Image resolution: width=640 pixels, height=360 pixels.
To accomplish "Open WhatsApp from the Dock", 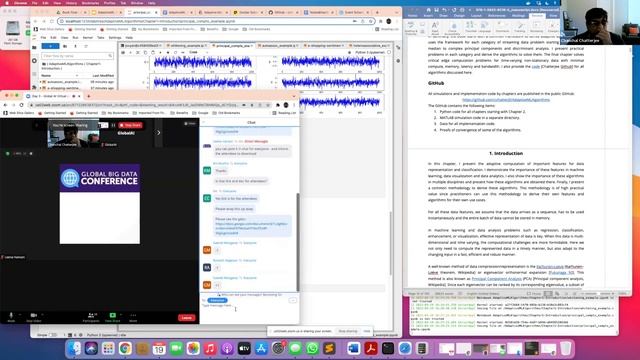I will pos(312,349).
